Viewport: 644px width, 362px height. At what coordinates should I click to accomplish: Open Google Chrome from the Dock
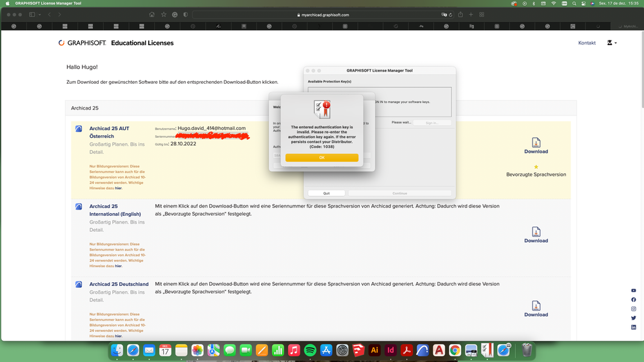tap(454, 350)
